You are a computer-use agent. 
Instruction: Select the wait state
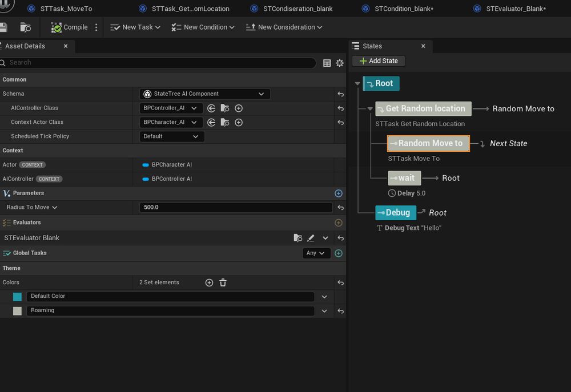click(404, 178)
